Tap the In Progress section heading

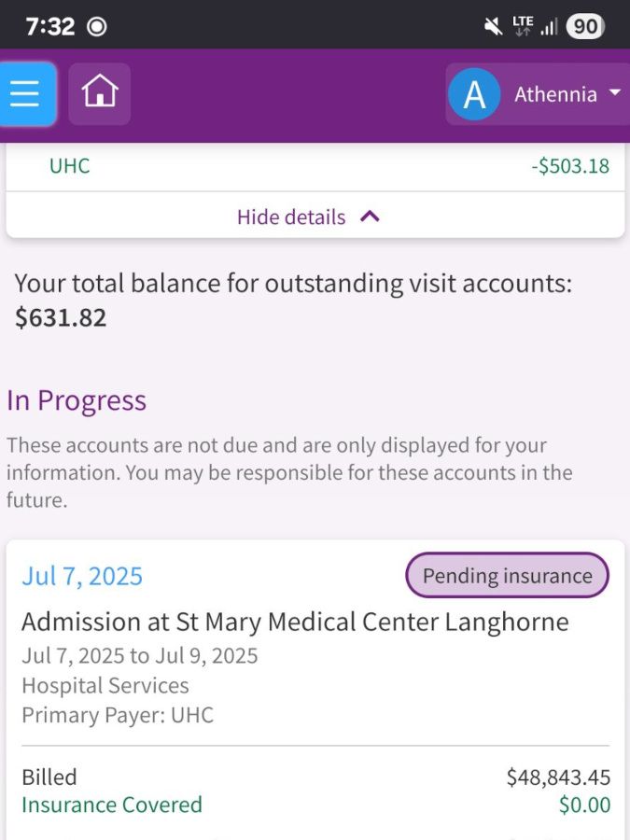point(77,400)
